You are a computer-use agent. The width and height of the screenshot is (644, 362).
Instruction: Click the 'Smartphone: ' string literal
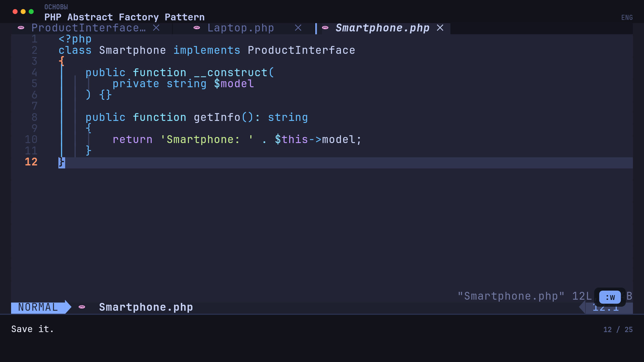[207, 140]
